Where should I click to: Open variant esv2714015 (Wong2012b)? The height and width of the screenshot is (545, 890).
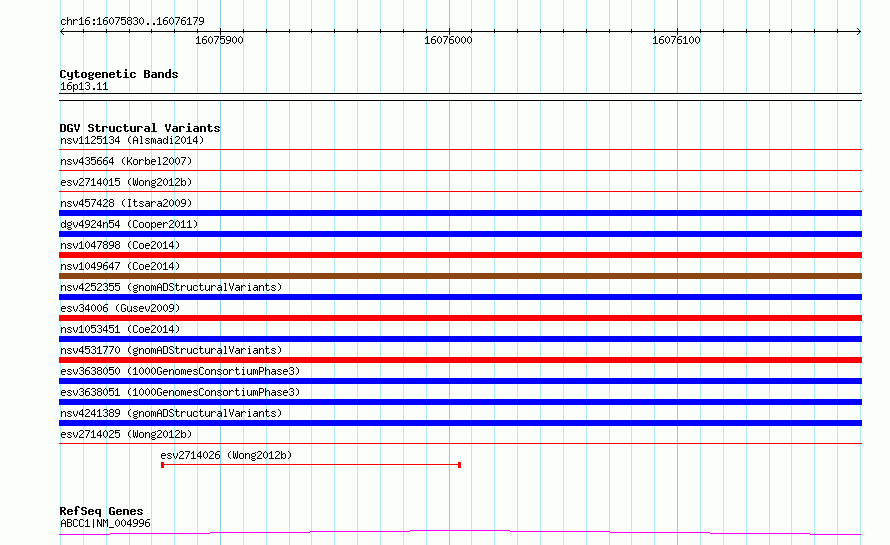pyautogui.click(x=126, y=182)
